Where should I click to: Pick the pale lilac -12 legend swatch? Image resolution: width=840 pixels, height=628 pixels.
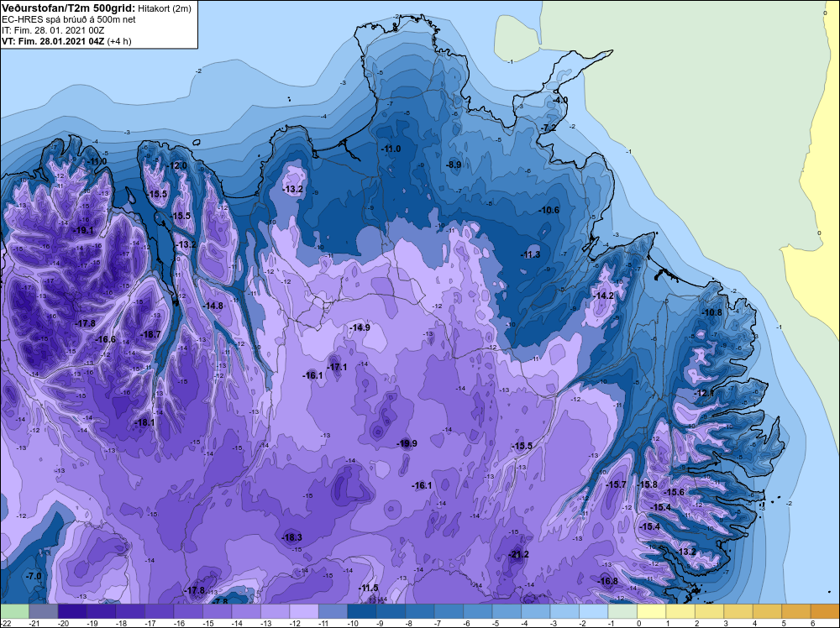click(304, 611)
